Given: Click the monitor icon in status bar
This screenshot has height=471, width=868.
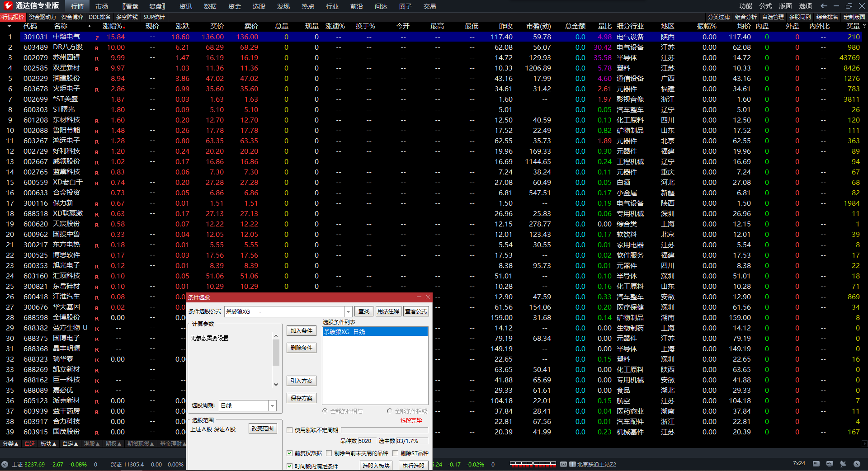Looking at the screenshot, I should (x=830, y=464).
